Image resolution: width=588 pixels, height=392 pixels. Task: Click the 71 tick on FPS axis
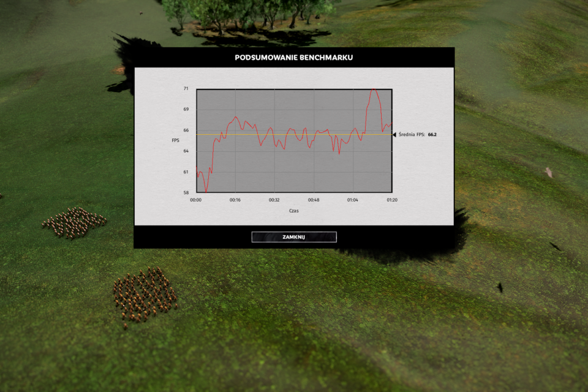(x=186, y=89)
